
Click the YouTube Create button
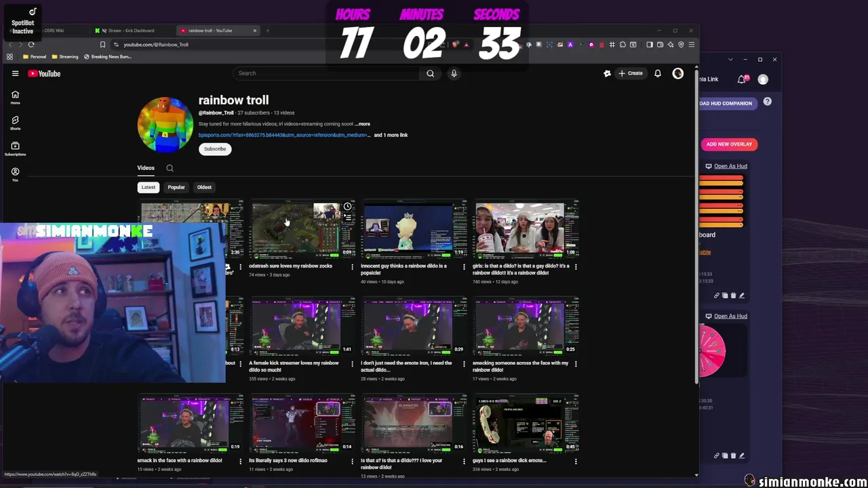[x=631, y=73]
